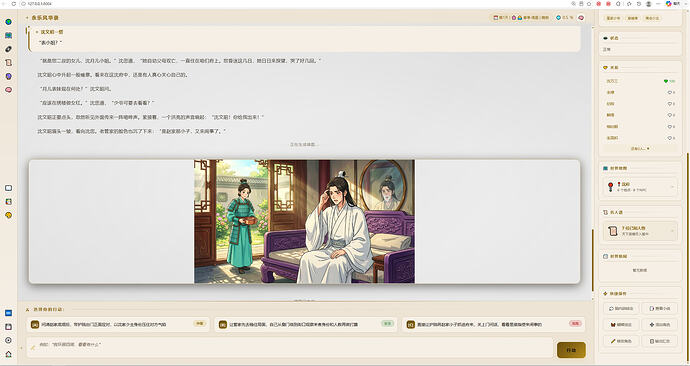This screenshot has width=690, height=366.
Task: Go to the home icon in left sidebar
Action: coord(8,354)
